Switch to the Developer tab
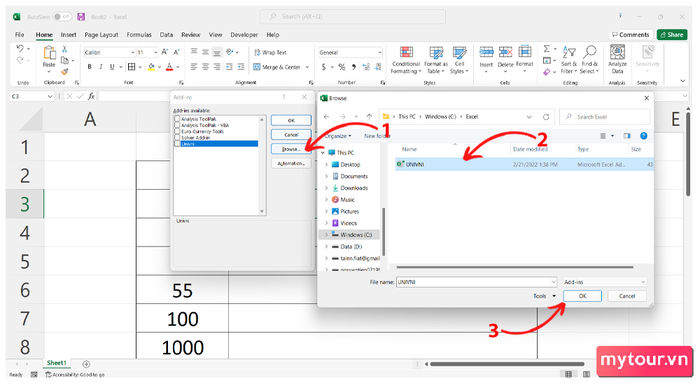The image size is (700, 386). tap(244, 35)
